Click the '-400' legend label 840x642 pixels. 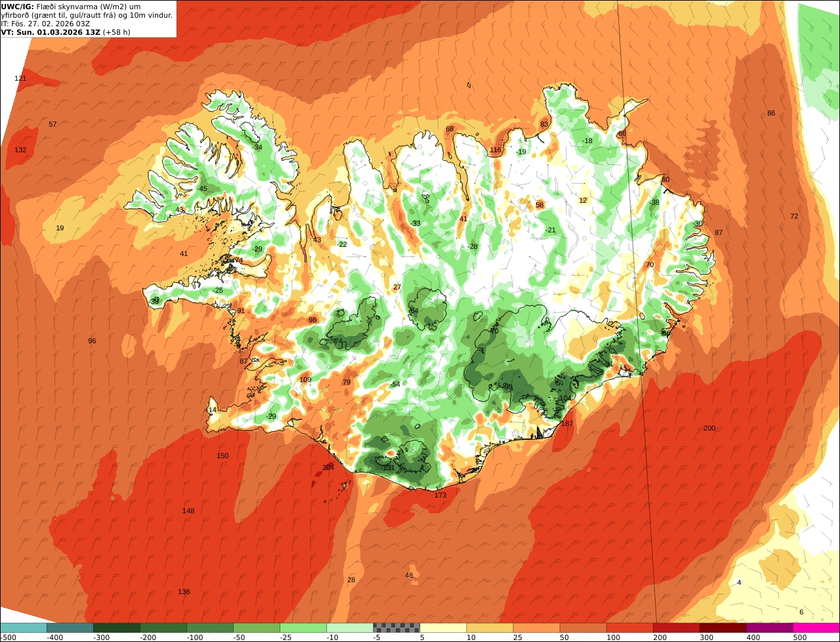tap(54, 637)
